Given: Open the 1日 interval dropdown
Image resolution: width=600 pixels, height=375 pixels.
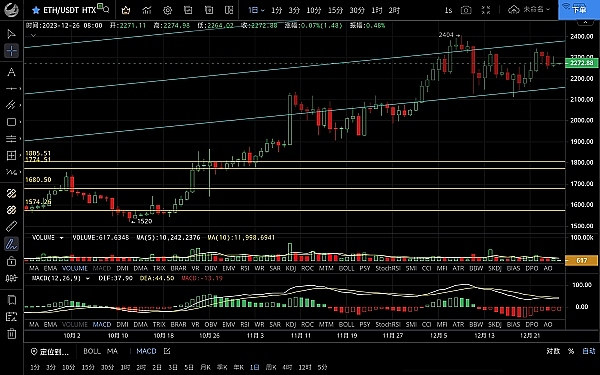Looking at the screenshot, I should [256, 10].
